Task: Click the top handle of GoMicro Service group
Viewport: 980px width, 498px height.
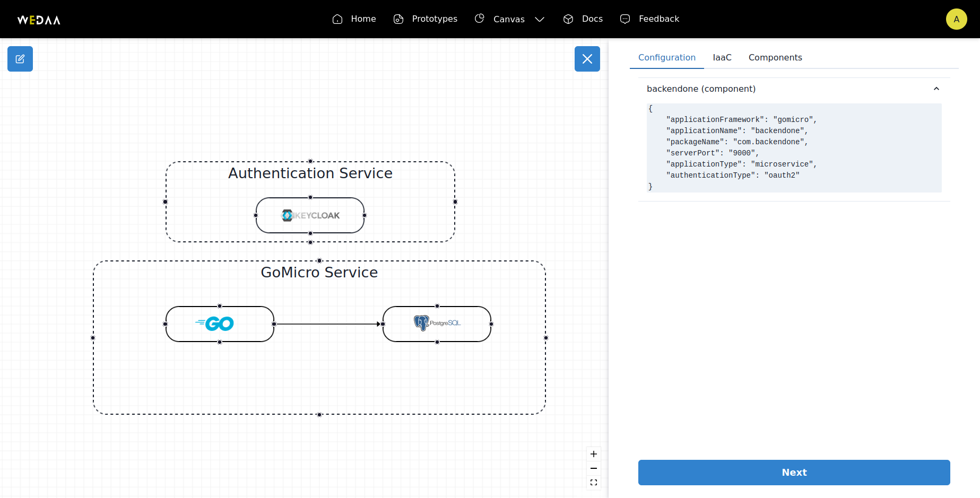Action: pos(319,260)
